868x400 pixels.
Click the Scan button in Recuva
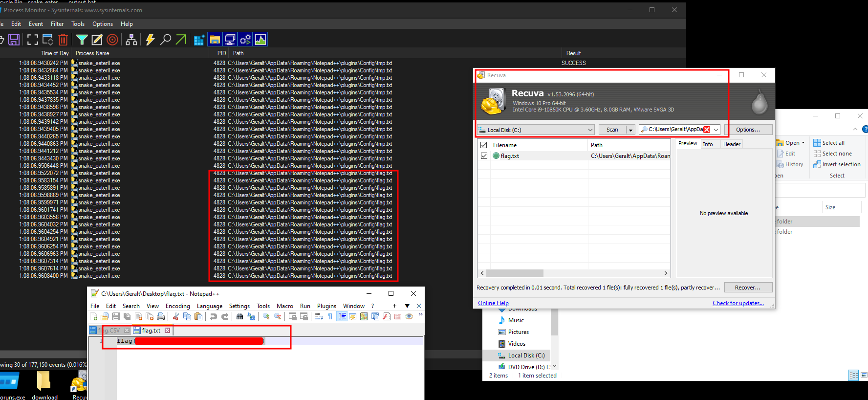(612, 130)
